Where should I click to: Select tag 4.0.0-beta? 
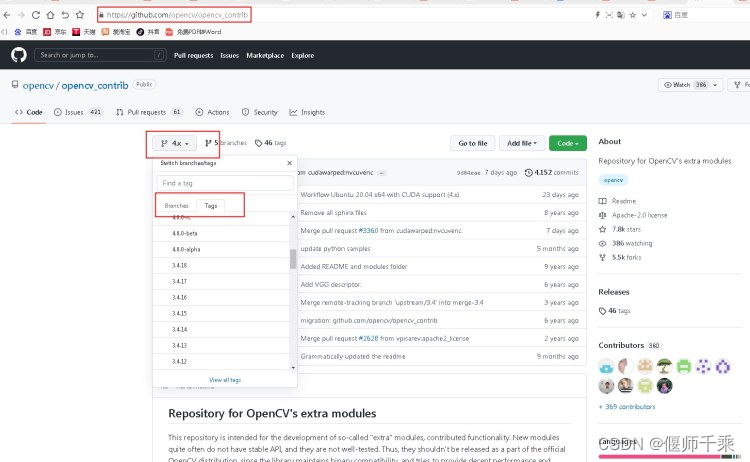pos(221,233)
